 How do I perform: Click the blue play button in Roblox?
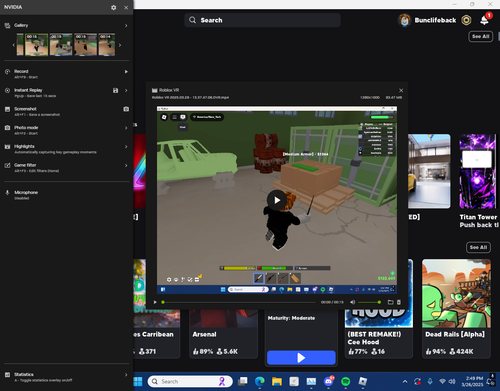pos(301,358)
